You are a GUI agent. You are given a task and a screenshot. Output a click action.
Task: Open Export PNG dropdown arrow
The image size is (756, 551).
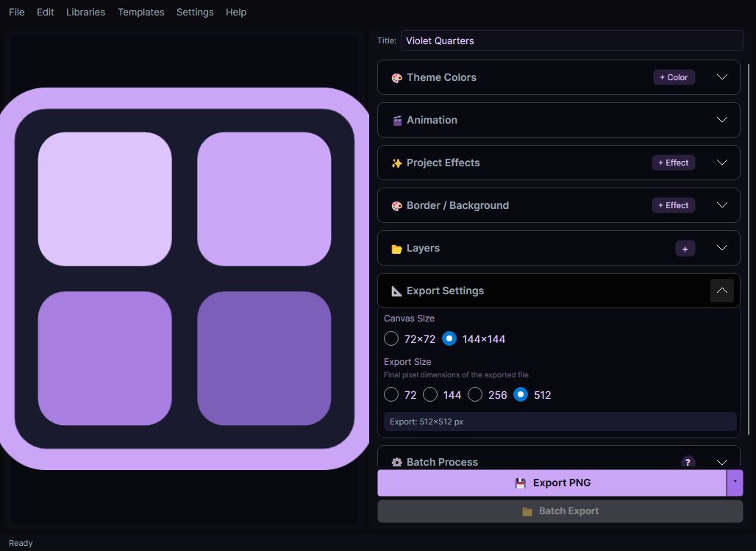click(x=735, y=483)
